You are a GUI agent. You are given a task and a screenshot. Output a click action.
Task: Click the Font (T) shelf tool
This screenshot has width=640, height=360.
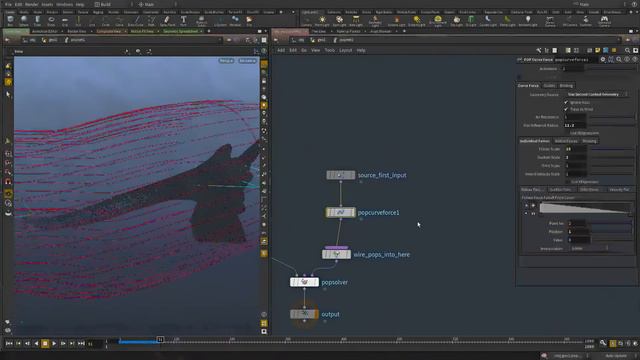click(183, 20)
